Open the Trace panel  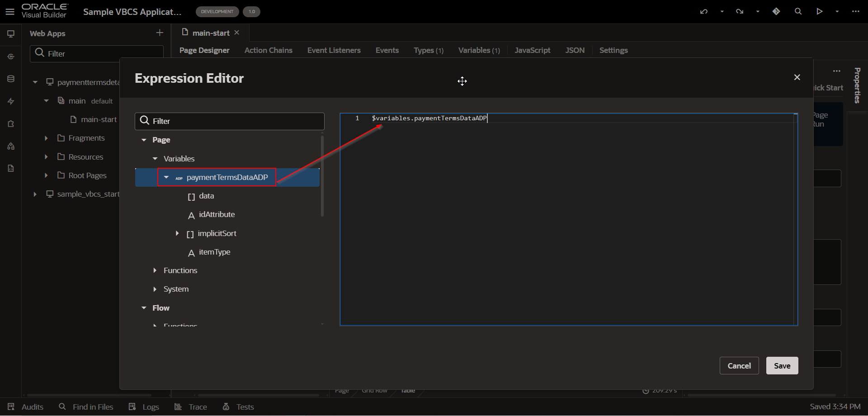(191, 407)
